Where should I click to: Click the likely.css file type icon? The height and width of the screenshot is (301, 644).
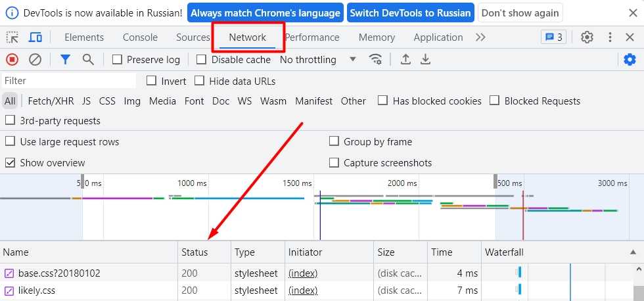[9, 290]
